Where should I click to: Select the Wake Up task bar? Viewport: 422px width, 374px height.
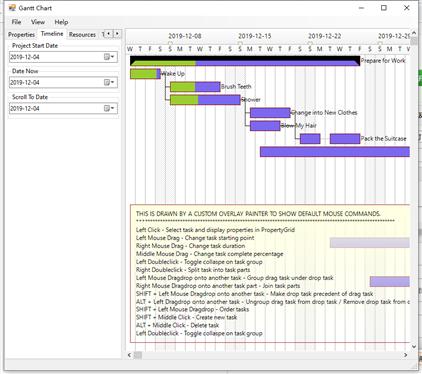point(145,74)
